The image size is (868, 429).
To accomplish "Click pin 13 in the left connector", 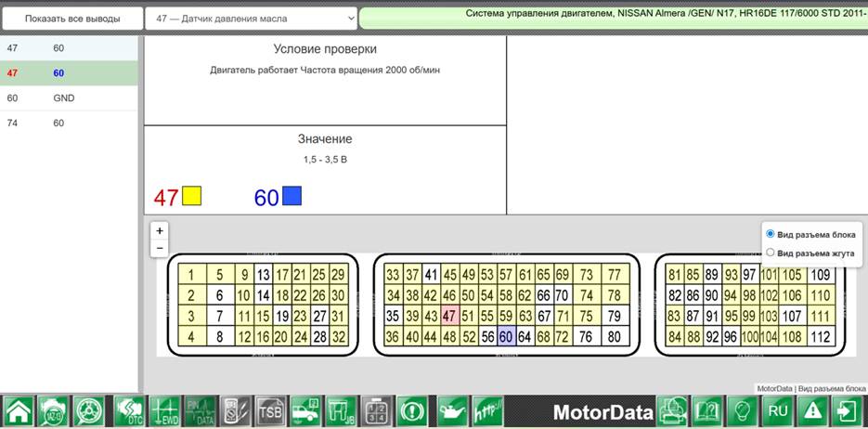I will 264,275.
